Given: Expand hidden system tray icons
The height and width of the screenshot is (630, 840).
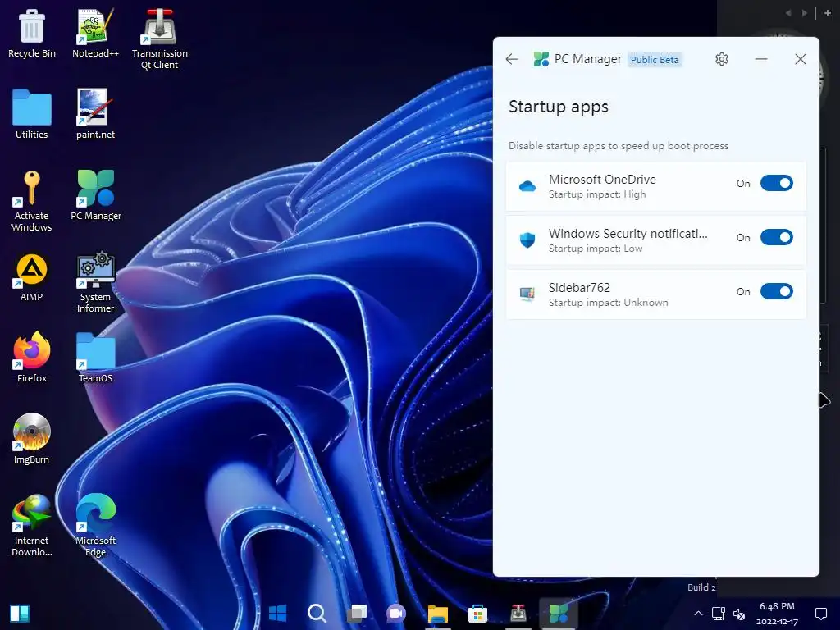Looking at the screenshot, I should click(698, 614).
